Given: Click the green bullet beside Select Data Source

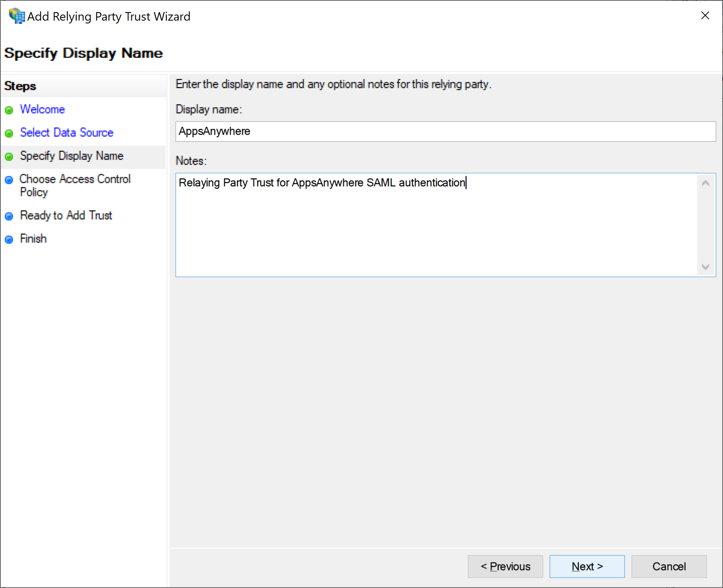Looking at the screenshot, I should point(9,133).
